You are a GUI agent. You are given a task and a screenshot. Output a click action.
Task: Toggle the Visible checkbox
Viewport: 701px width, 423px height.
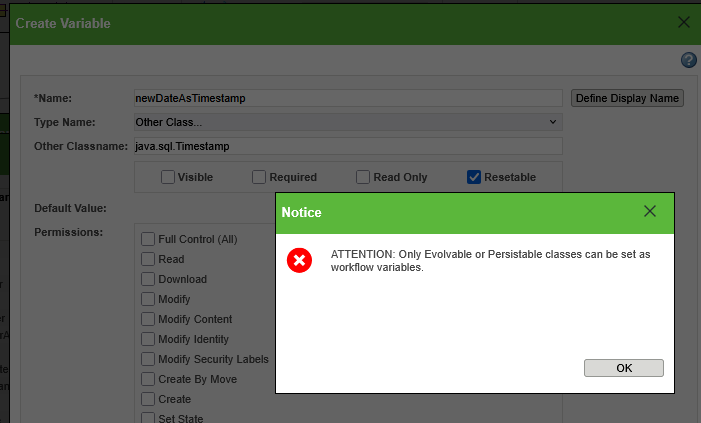point(168,177)
